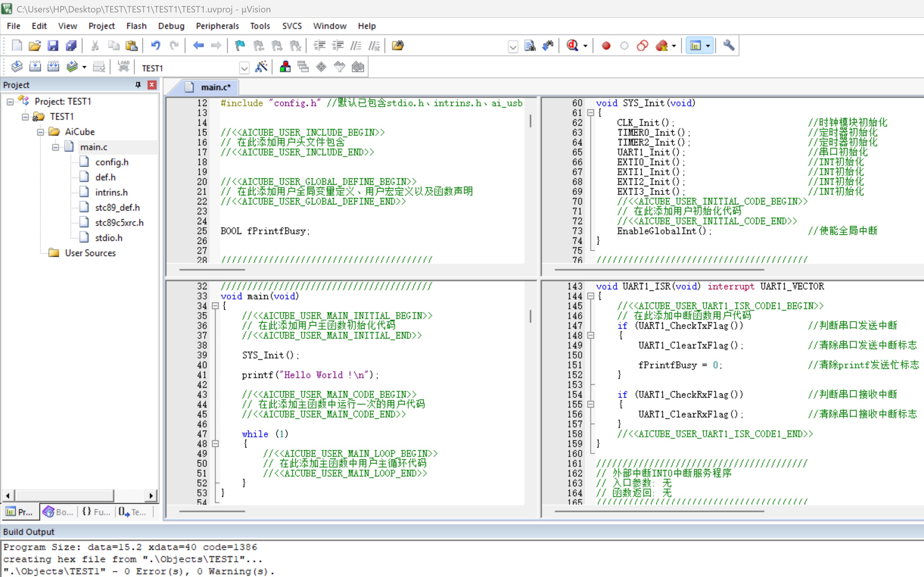Pin the Project panel

[138, 85]
